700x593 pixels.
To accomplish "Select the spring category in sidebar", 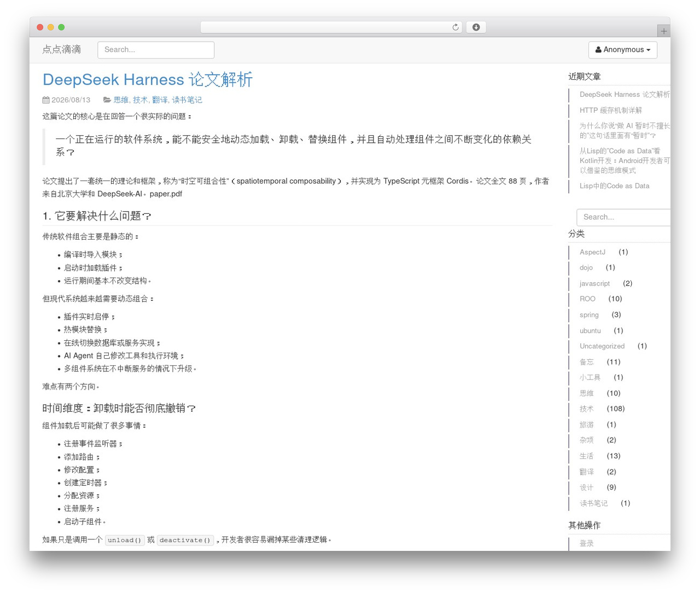I will tap(589, 315).
